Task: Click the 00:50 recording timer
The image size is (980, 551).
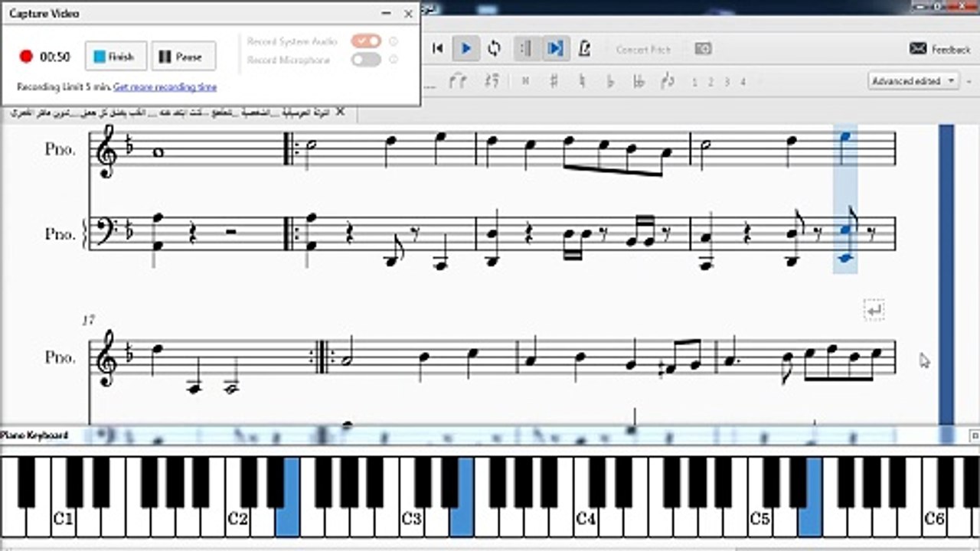Action: tap(55, 57)
